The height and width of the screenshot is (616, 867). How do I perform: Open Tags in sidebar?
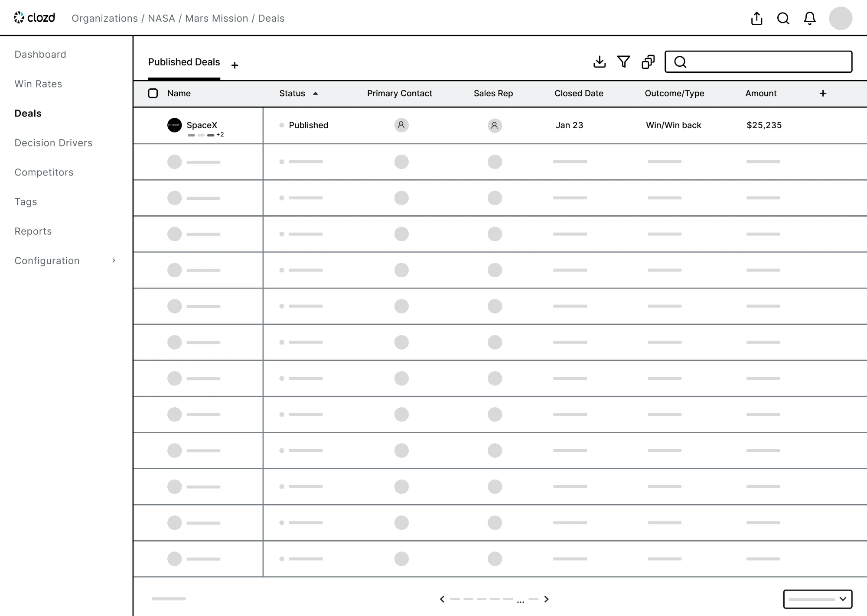(x=26, y=201)
